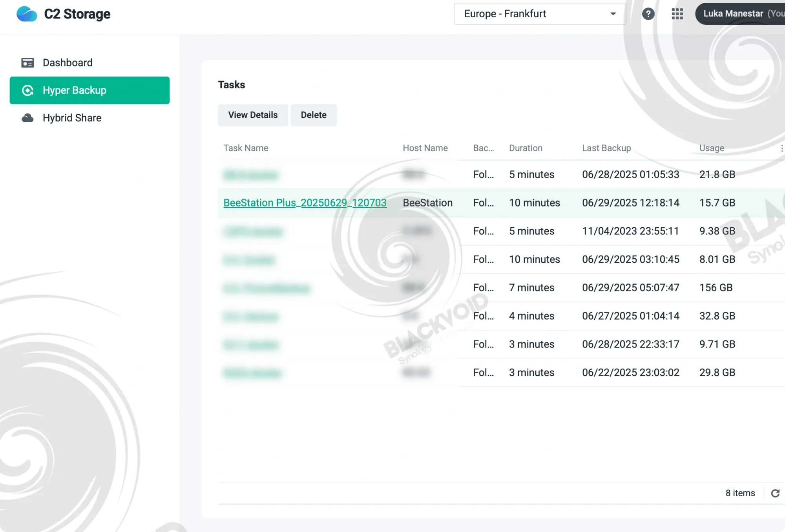785x532 pixels.
Task: Open column options three-dot menu
Action: pos(781,148)
